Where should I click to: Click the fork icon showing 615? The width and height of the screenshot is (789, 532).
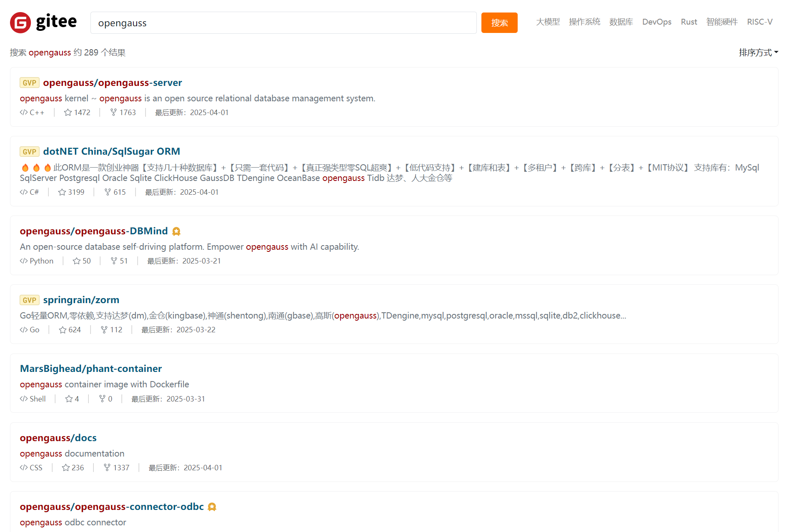[108, 192]
